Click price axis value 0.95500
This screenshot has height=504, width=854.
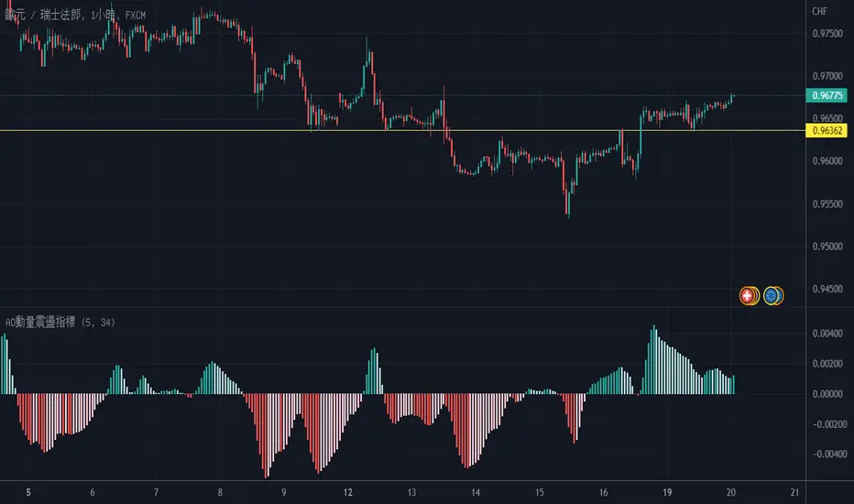(x=827, y=203)
